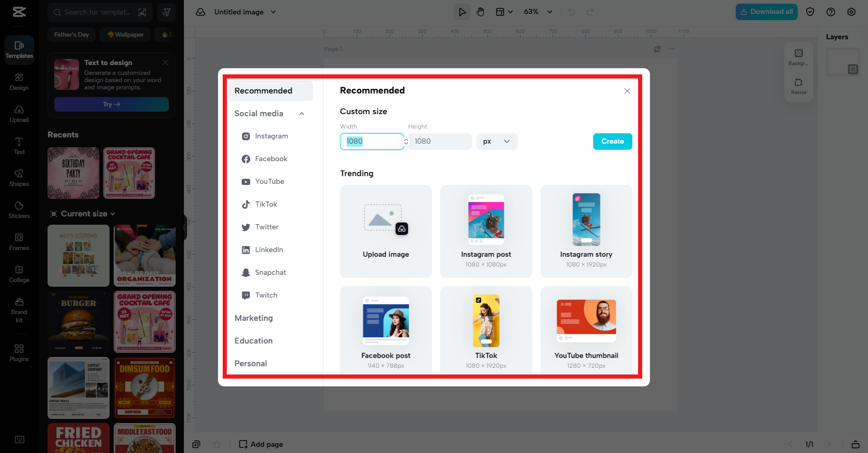Viewport: 868px width, 453px height.
Task: Dismiss the Text to design card
Action: [x=165, y=63]
